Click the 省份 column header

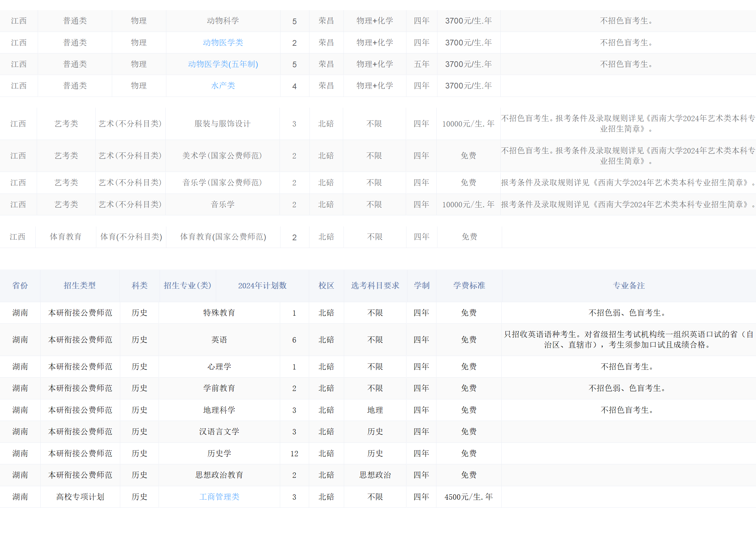pyautogui.click(x=20, y=286)
